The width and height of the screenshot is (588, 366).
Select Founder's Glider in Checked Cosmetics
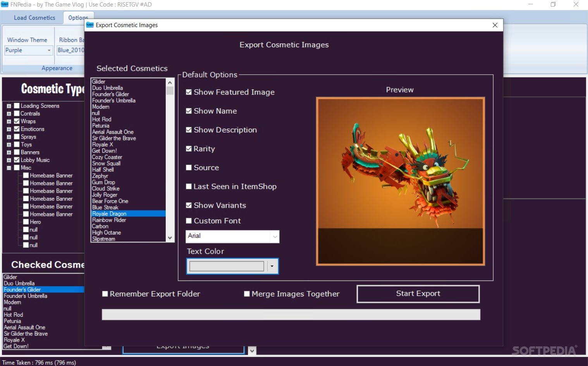44,289
